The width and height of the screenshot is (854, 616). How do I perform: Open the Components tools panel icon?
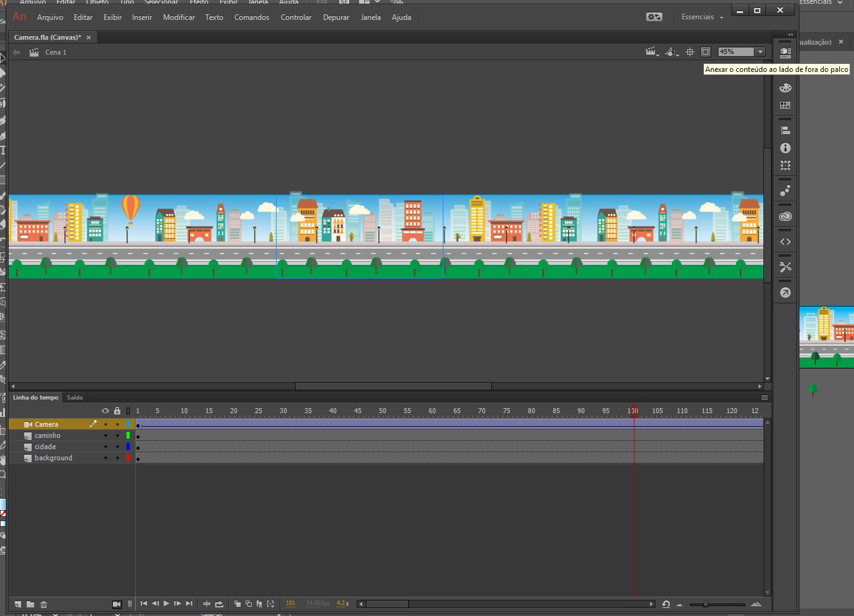(x=785, y=267)
